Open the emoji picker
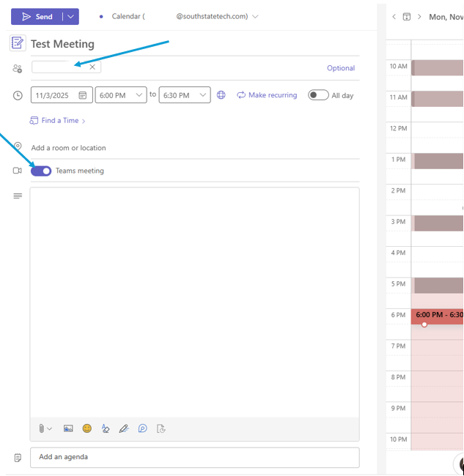The image size is (464, 476). [x=87, y=428]
